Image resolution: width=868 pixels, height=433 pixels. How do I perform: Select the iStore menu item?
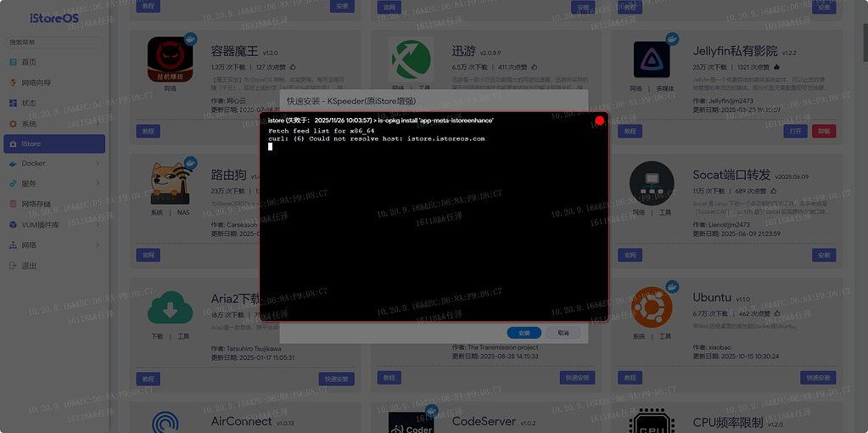pos(54,144)
